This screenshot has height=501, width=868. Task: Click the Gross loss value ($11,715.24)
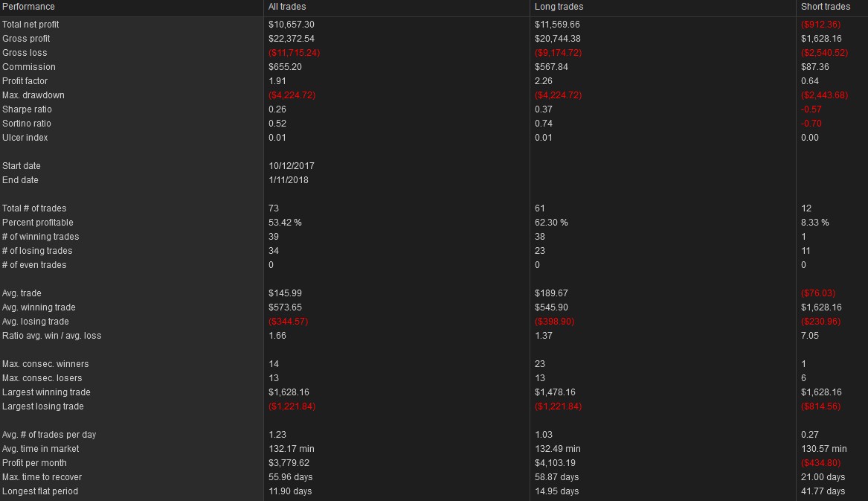coord(294,53)
